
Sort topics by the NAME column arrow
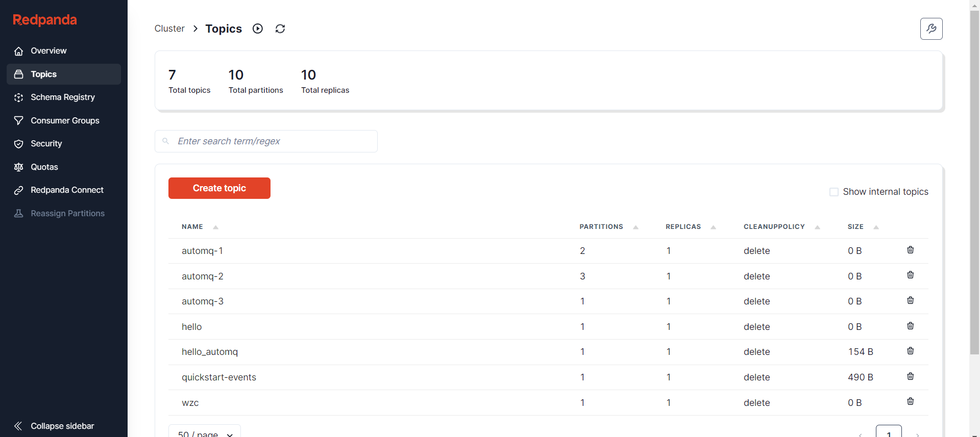click(x=215, y=227)
